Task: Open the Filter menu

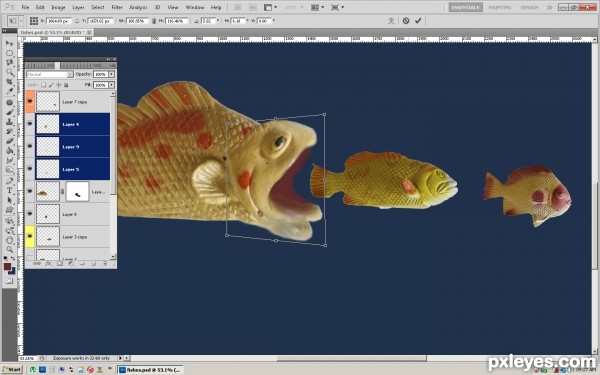Action: pyautogui.click(x=117, y=7)
